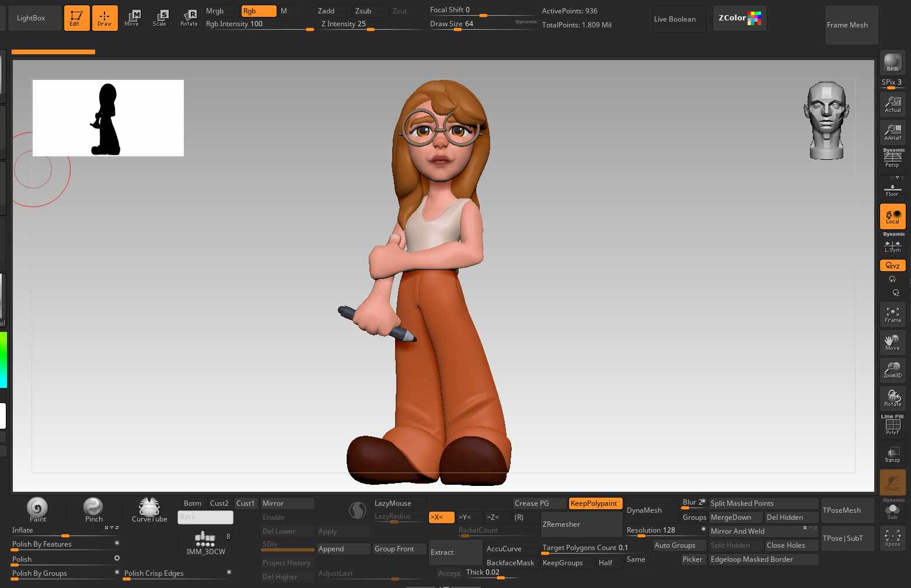Screen dimensions: 911x588
Task: Open the ZColor palette
Action: (x=739, y=18)
